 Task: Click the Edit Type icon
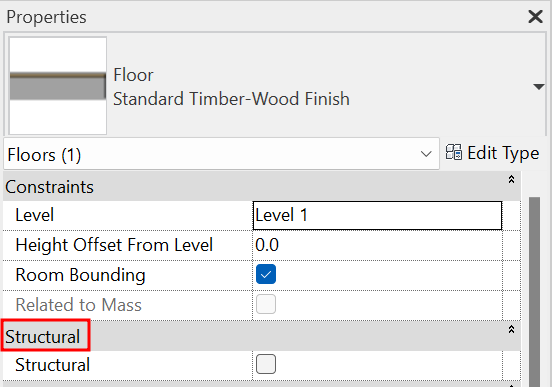(453, 152)
